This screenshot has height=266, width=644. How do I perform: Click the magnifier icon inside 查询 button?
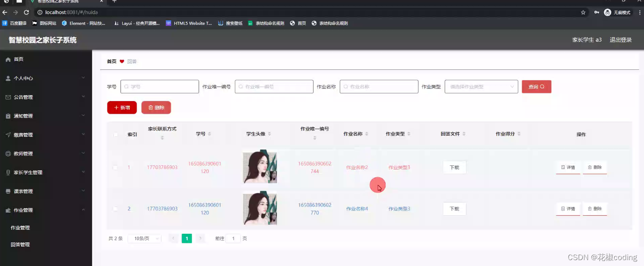[543, 86]
